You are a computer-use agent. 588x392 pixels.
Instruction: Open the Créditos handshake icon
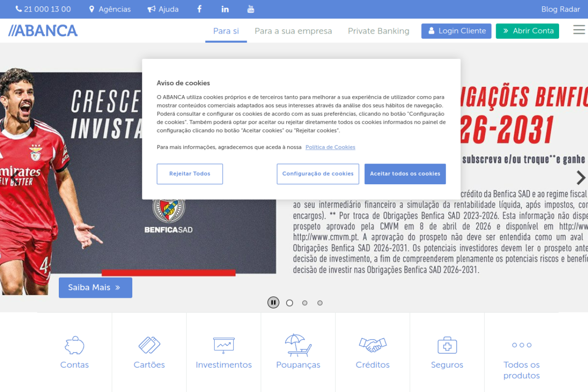point(373,345)
